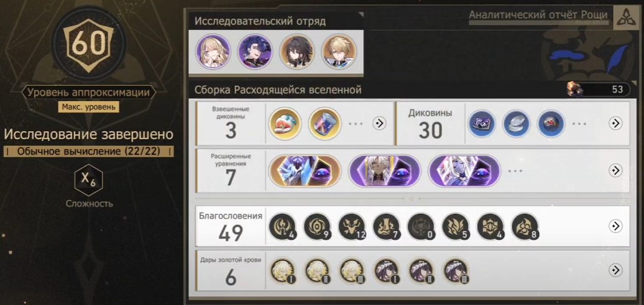644x305 pixels.
Task: Click the blonde female character portrait in squad
Action: point(213,52)
